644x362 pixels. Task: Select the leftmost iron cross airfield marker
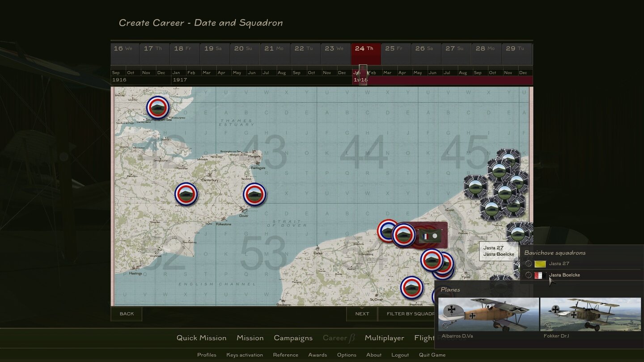[475, 187]
